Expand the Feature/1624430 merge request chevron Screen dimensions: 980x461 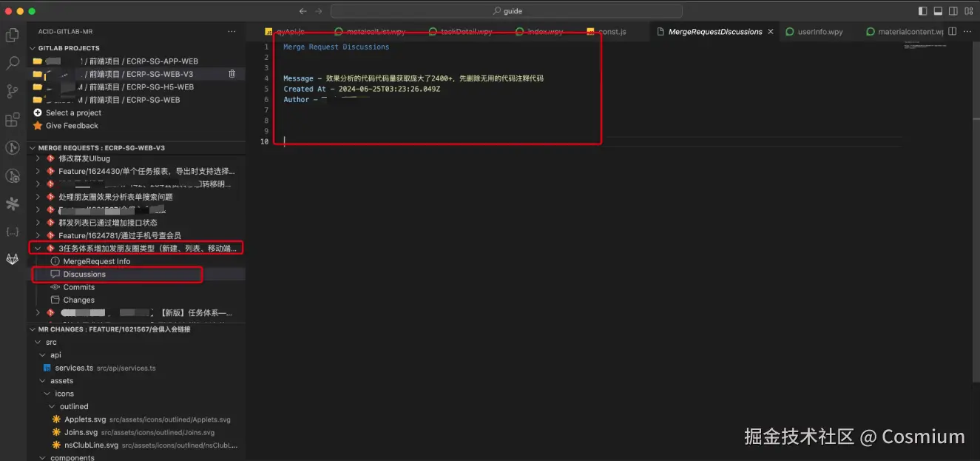pyautogui.click(x=38, y=171)
